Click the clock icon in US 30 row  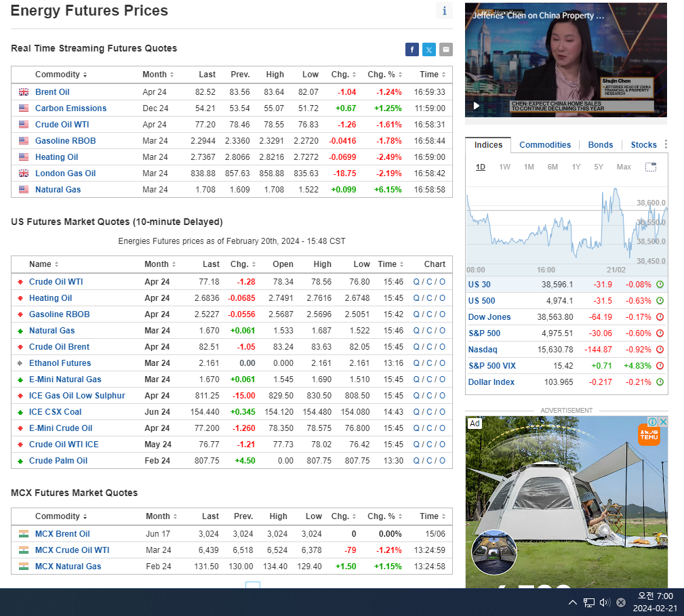pos(660,284)
